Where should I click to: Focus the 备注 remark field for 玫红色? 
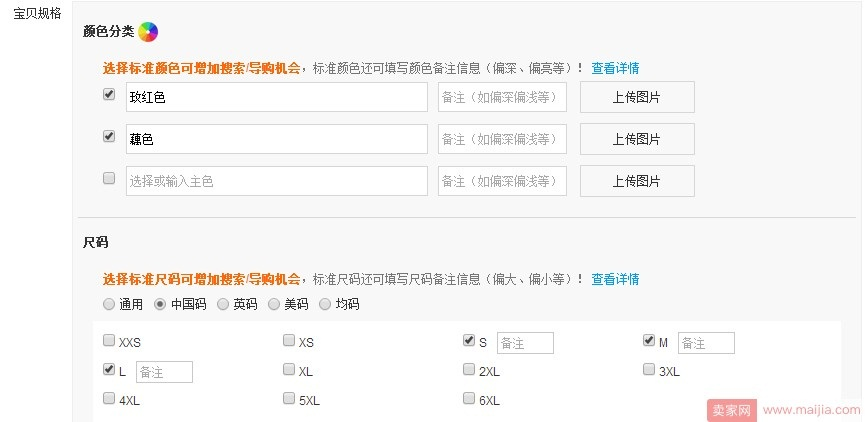pos(502,97)
